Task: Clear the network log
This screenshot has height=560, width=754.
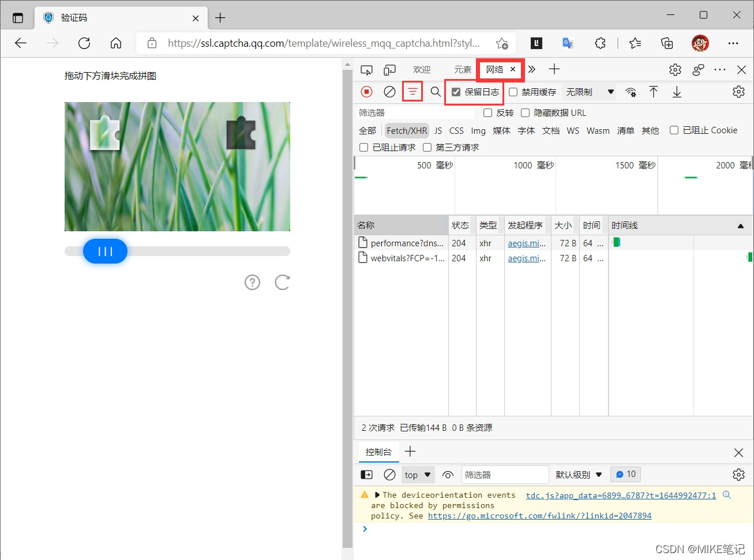Action: 390,92
